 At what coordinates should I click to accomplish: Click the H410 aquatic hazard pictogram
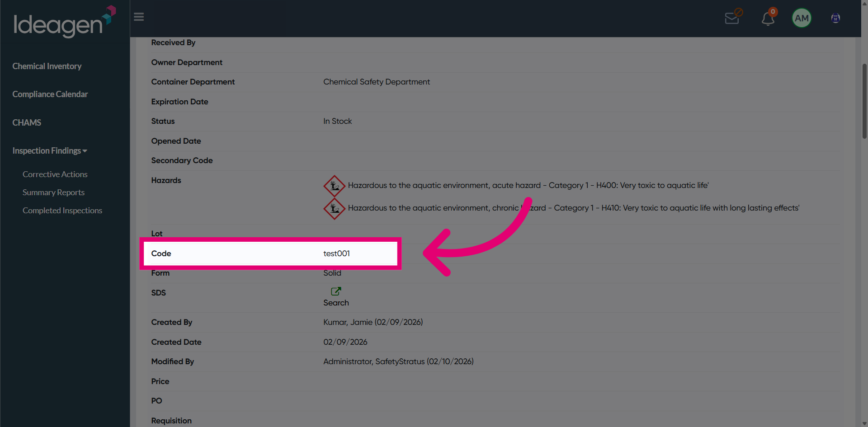[x=335, y=208]
